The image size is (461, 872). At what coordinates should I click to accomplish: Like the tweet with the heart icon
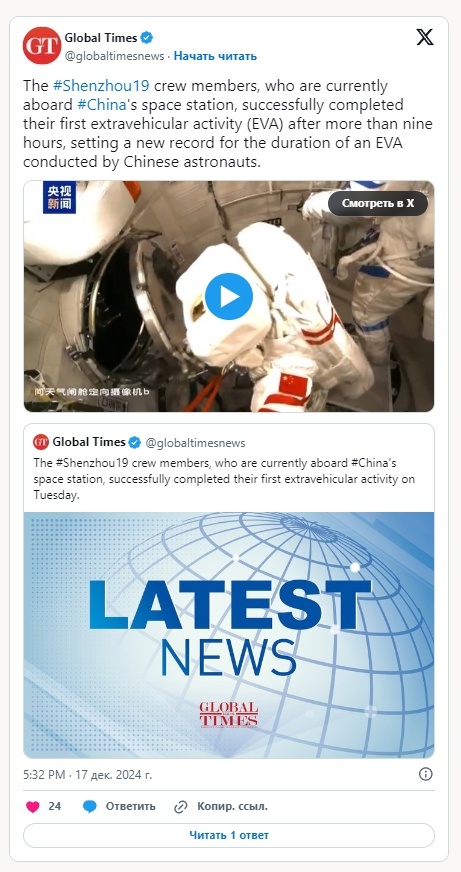click(x=33, y=807)
